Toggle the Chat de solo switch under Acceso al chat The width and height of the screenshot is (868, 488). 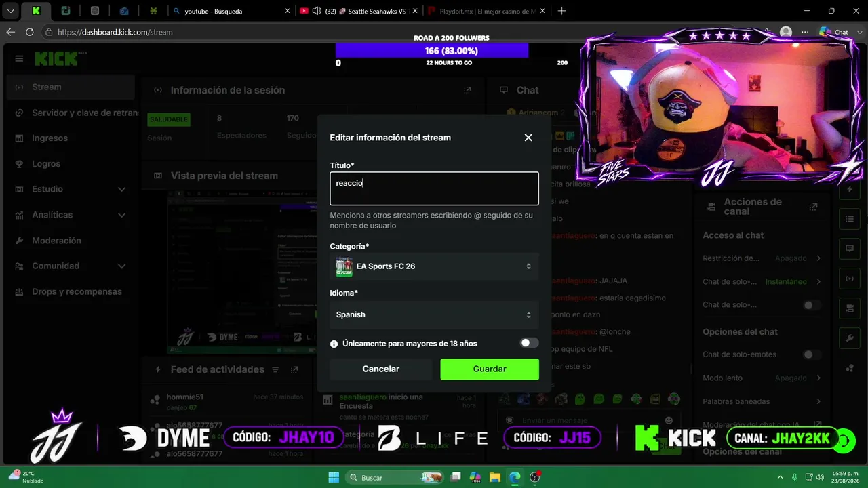click(x=810, y=305)
